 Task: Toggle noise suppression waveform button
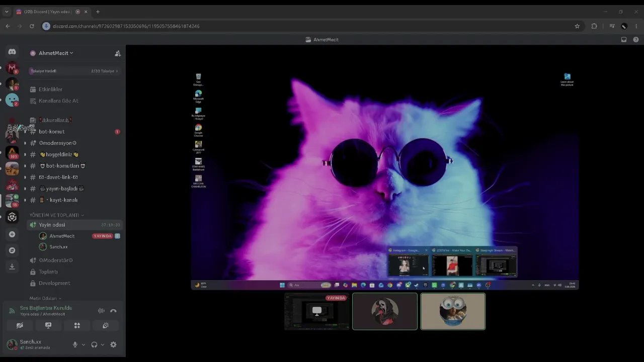101,311
